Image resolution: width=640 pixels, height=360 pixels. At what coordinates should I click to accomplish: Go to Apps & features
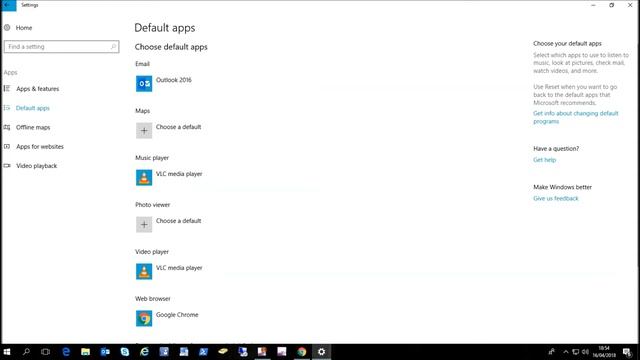(x=38, y=89)
